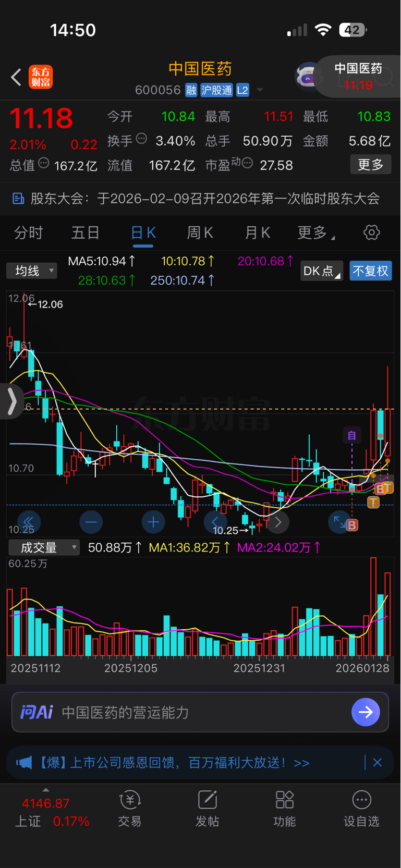Open 更多 chart period dropdown
Screen dimensions: 401x868
pyautogui.click(x=316, y=233)
